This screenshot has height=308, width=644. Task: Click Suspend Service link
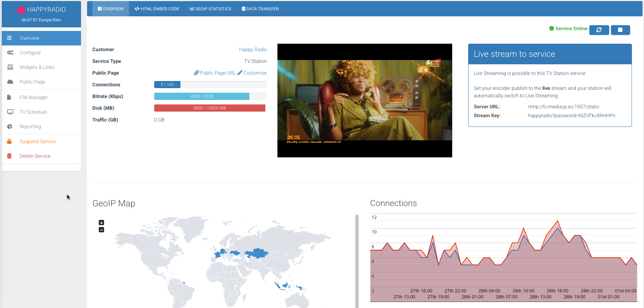(38, 141)
